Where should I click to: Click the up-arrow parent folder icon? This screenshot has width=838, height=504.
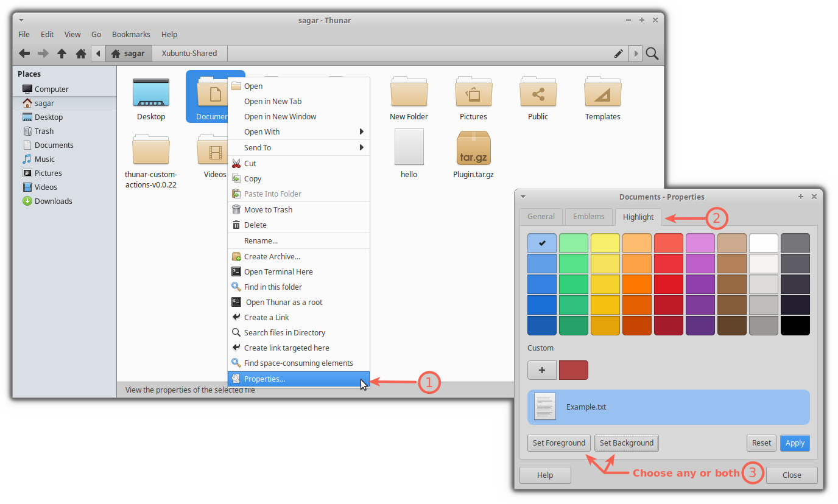click(x=62, y=54)
